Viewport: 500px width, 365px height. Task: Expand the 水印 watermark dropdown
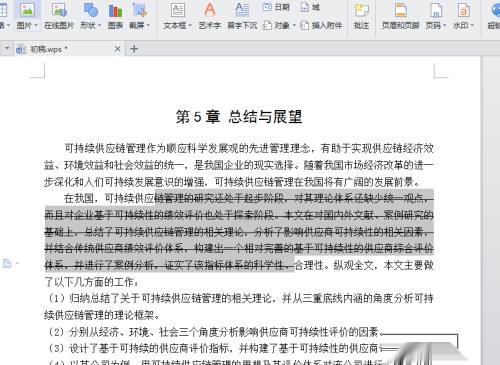[472, 25]
